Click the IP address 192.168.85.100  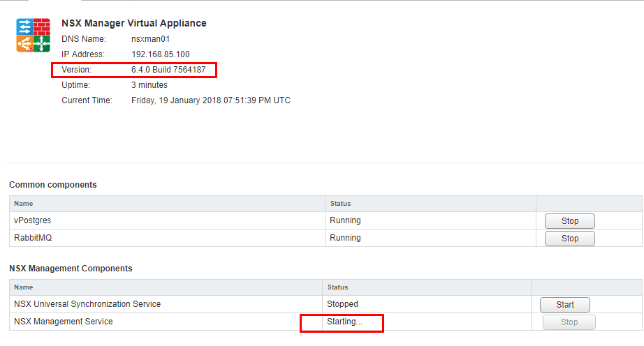[x=160, y=54]
